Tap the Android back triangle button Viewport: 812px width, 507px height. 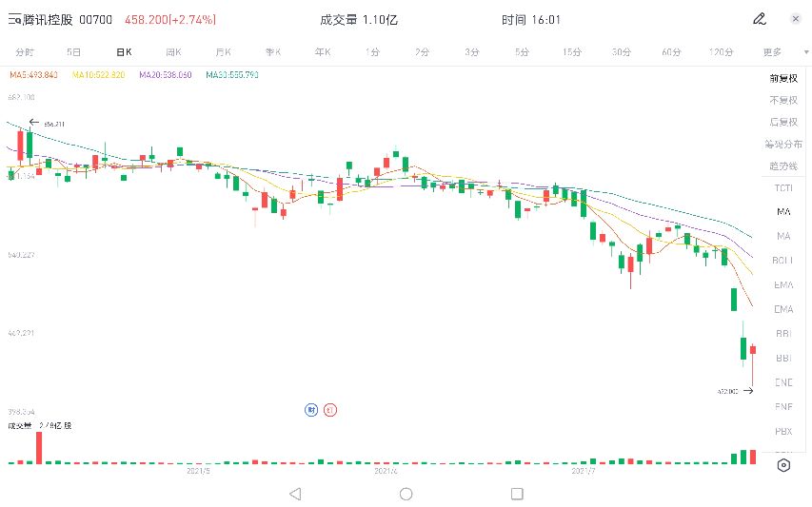click(x=295, y=494)
